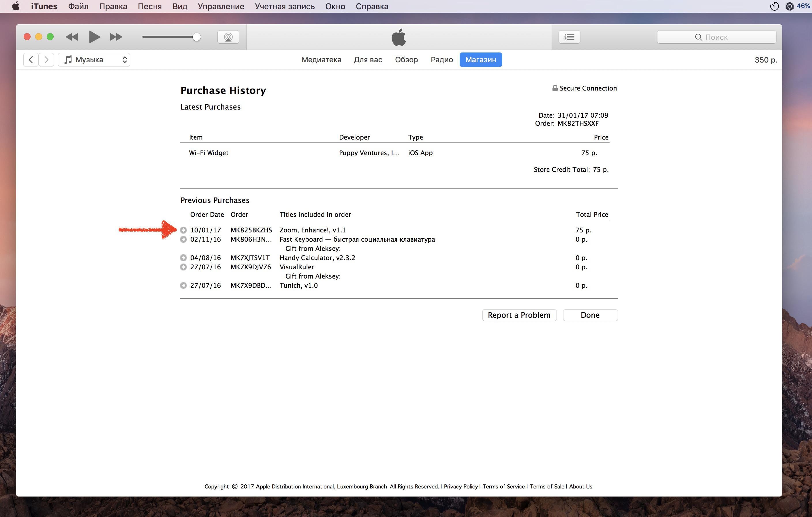812x517 pixels.
Task: Switch to the Медиатека tab
Action: 321,60
